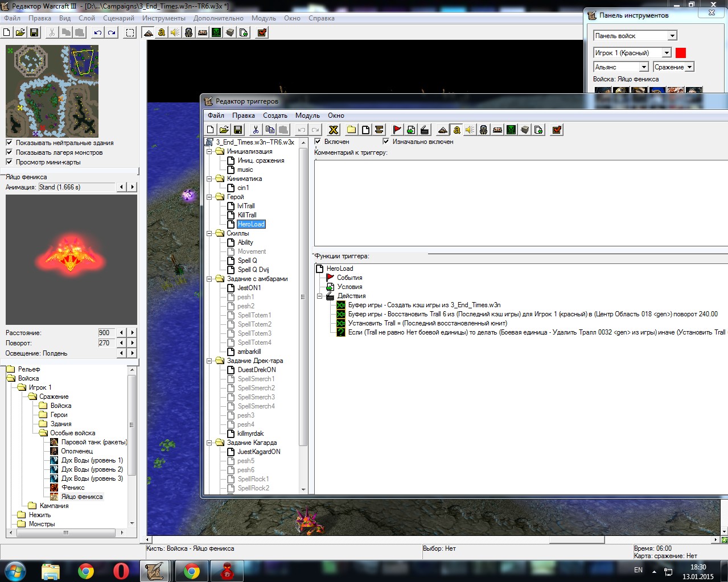
Task: Decrease Поворот value arrow
Action: pos(121,343)
